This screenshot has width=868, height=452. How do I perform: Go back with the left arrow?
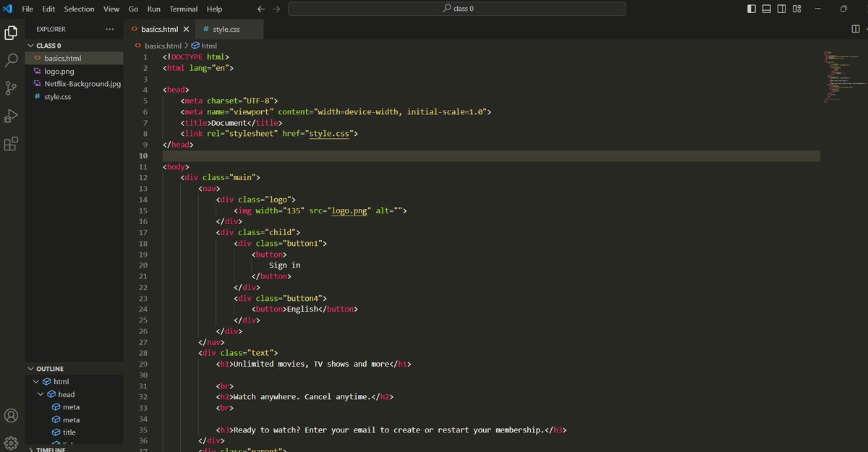tap(261, 9)
